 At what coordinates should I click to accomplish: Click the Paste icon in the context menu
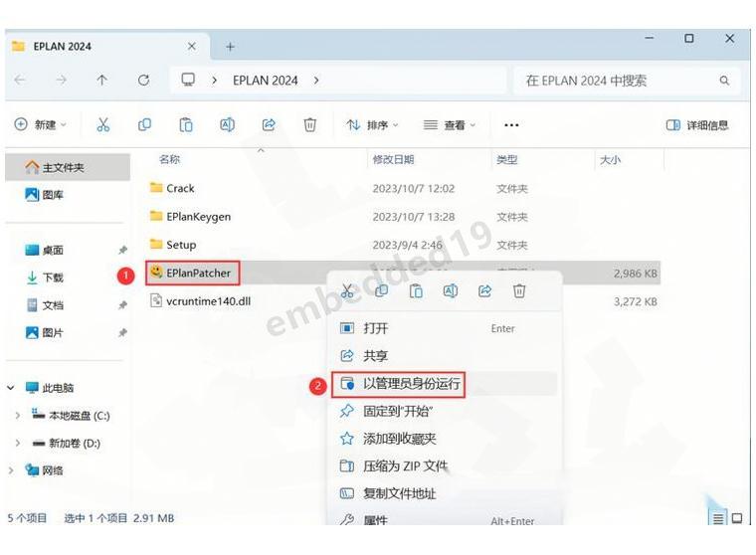pyautogui.click(x=416, y=290)
